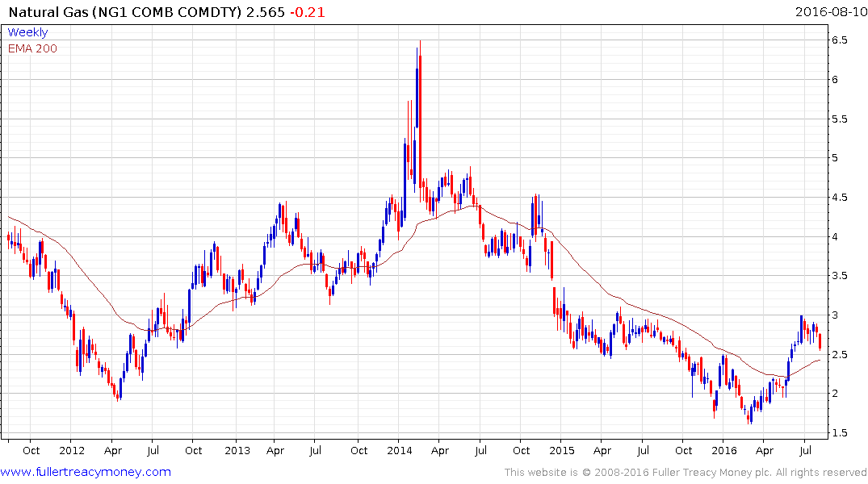Click the 2.5 level on the price axis

838,355
